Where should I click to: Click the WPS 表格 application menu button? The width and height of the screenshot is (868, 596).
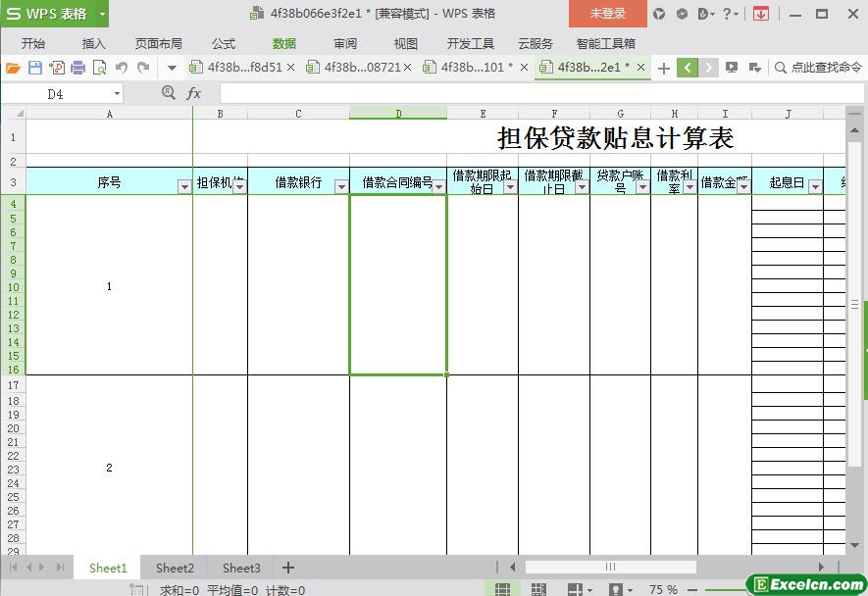tap(54, 14)
